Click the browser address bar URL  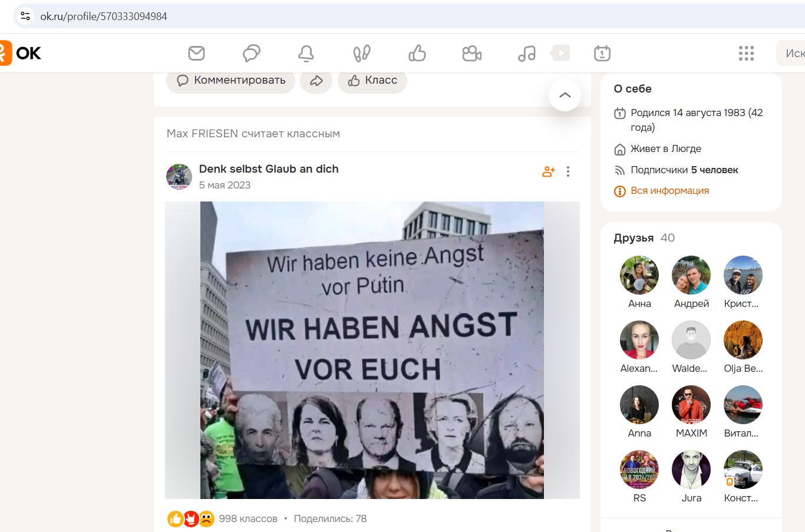tap(104, 16)
